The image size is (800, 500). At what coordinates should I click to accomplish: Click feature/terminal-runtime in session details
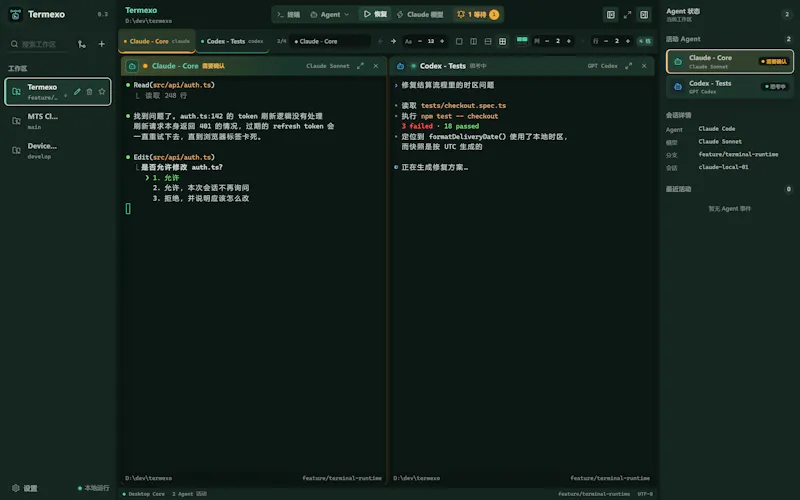pos(738,154)
